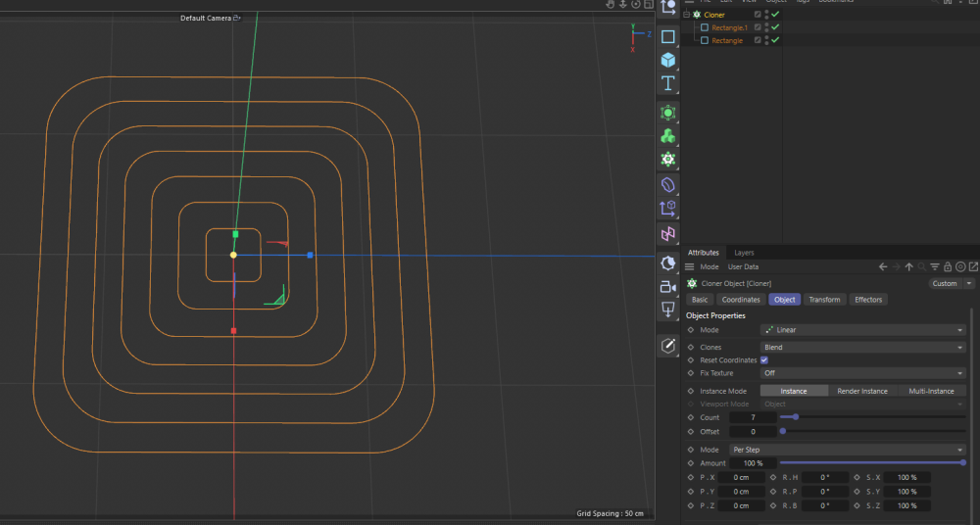Toggle the Attributes lock icon

tap(948, 266)
